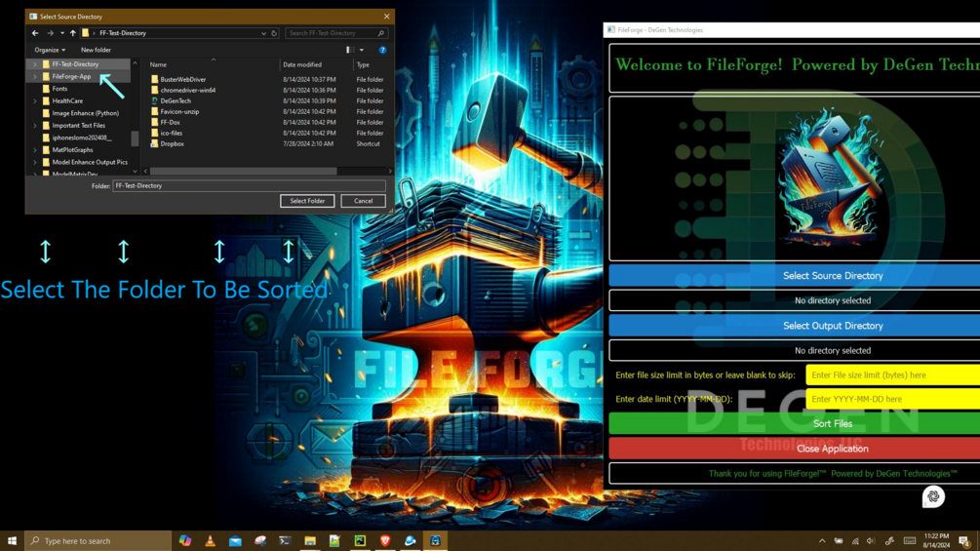This screenshot has height=551, width=980.
Task: Click the green Sort Files button
Action: (x=795, y=423)
